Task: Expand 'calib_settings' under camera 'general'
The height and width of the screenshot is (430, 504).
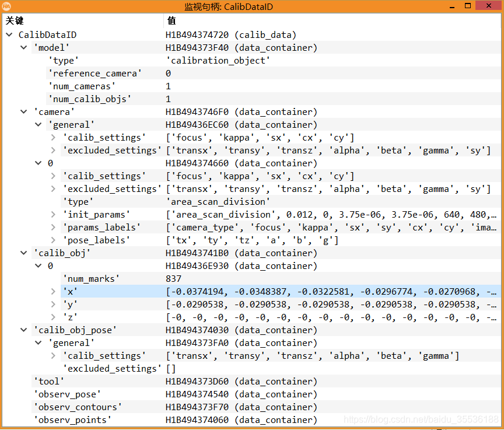Action: [53, 138]
